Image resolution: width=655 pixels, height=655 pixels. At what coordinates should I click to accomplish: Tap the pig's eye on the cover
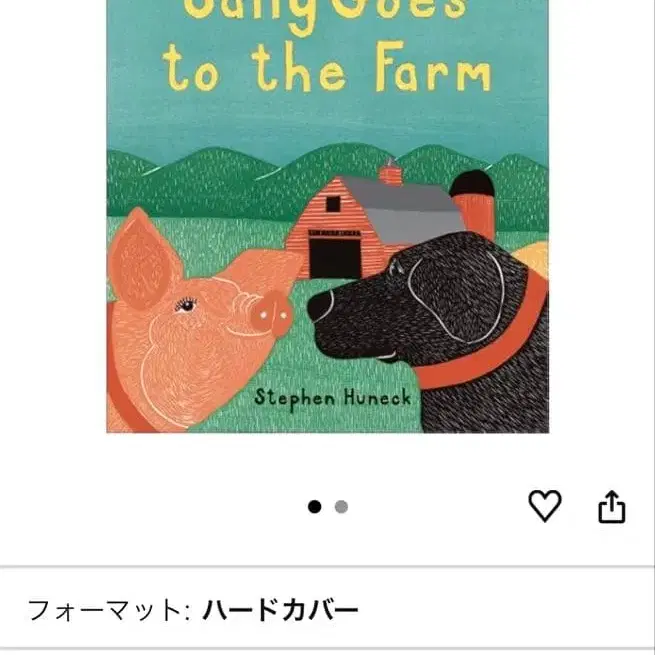[186, 305]
